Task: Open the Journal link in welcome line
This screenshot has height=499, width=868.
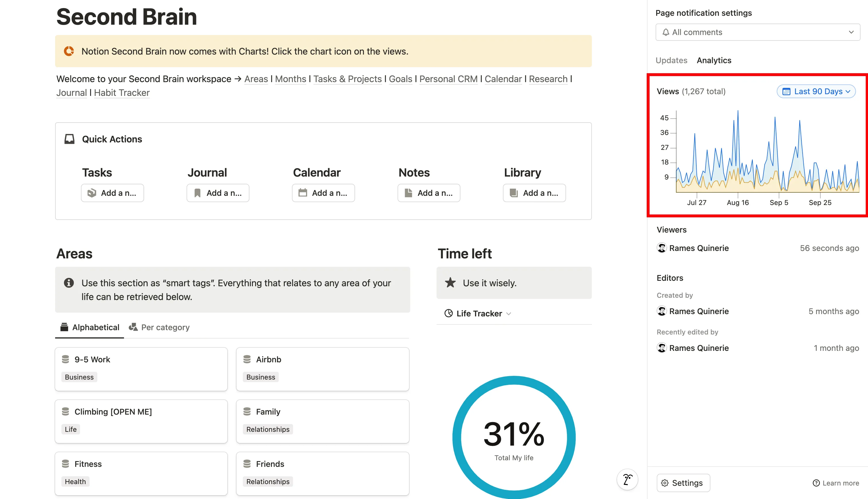Action: 71,92
